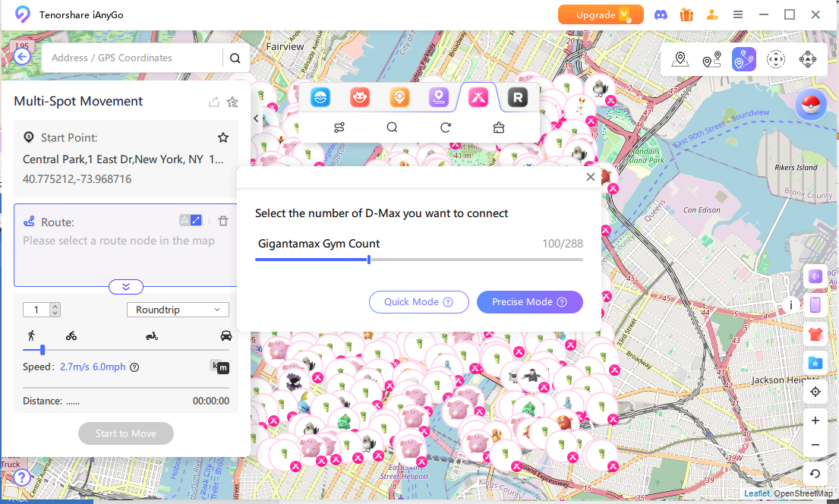Toggle the km/m speed unit switch
Screen dimensions: 839x504
pyautogui.click(x=219, y=367)
